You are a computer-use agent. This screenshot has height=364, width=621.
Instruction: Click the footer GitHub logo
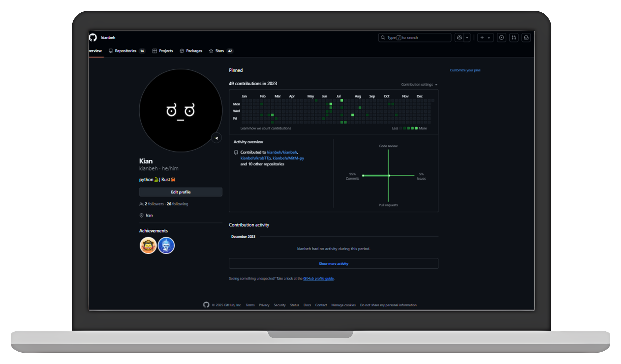(206, 305)
